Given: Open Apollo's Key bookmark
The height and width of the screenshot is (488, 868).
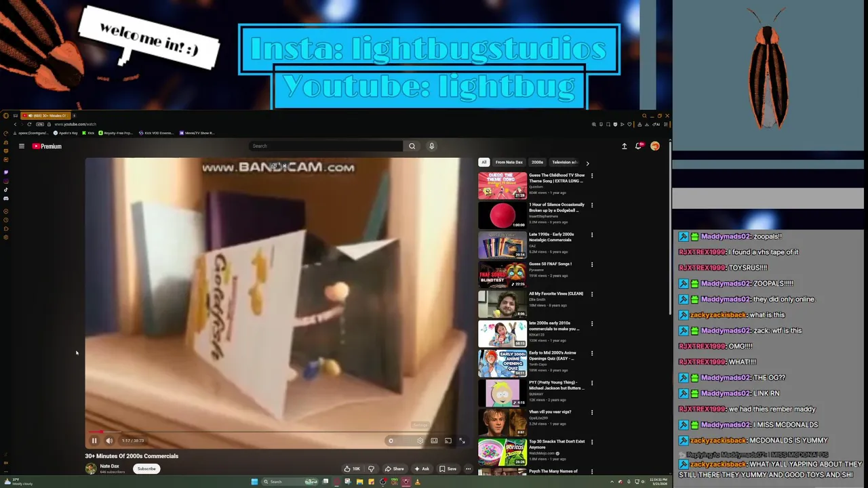Looking at the screenshot, I should pos(66,133).
